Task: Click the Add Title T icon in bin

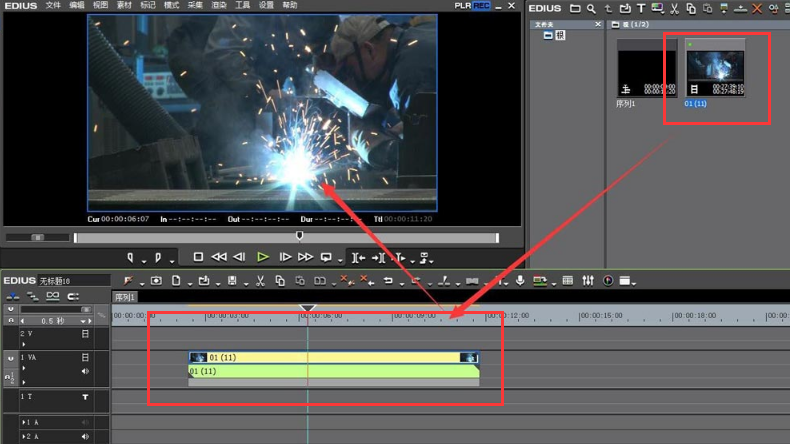Action: [x=642, y=8]
